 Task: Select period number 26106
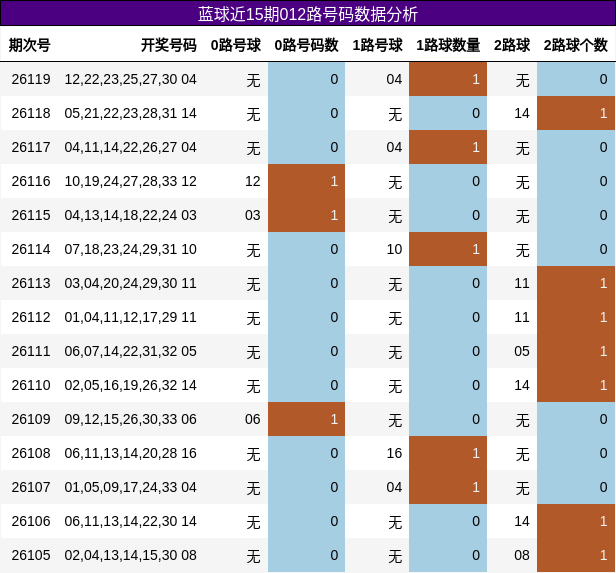31,522
